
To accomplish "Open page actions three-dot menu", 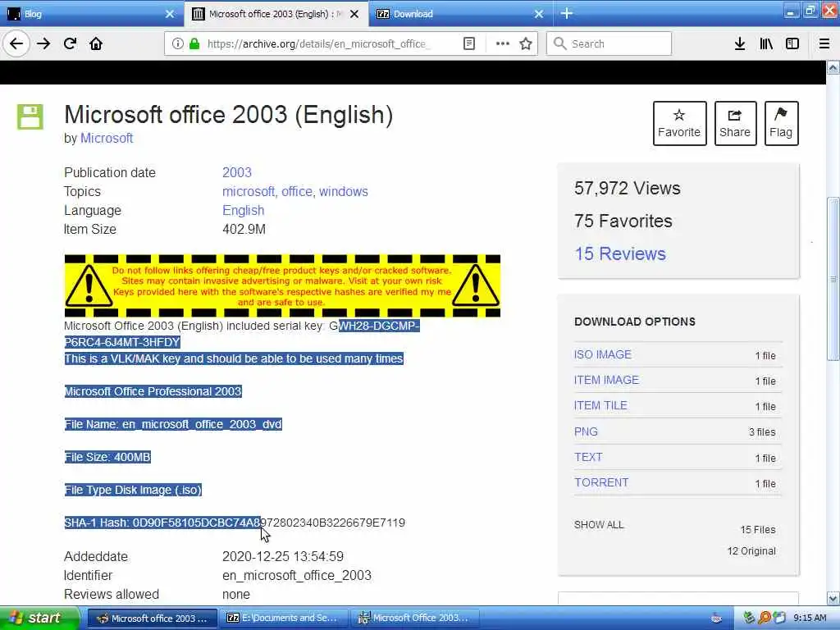I will coord(503,44).
